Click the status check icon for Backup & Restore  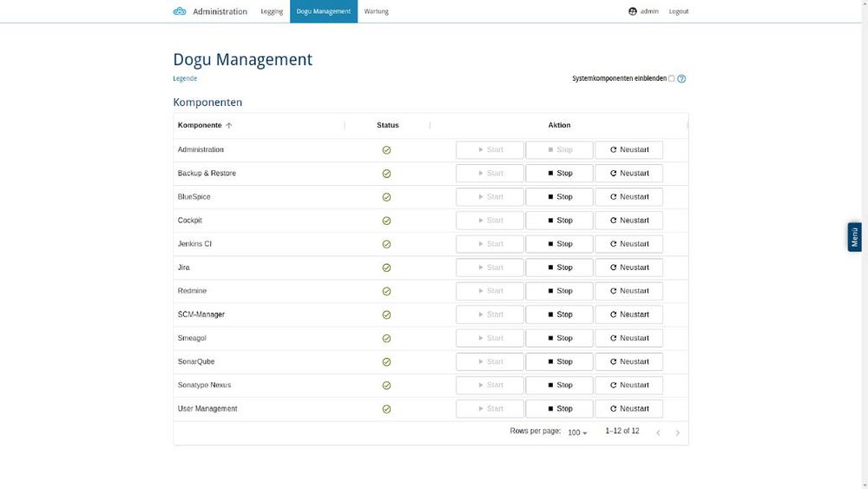[x=386, y=174]
